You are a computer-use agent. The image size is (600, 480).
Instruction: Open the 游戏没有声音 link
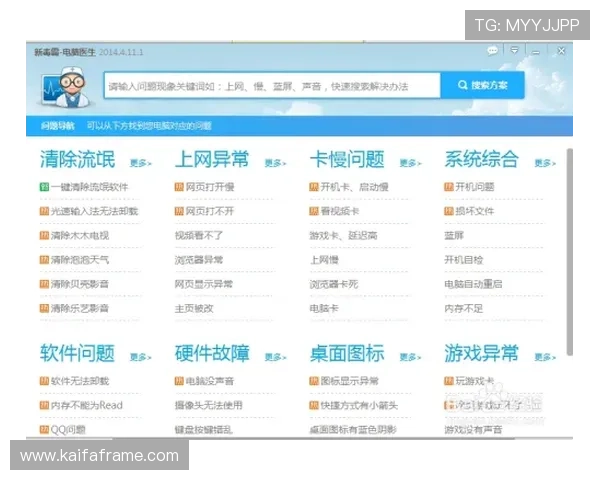click(473, 429)
